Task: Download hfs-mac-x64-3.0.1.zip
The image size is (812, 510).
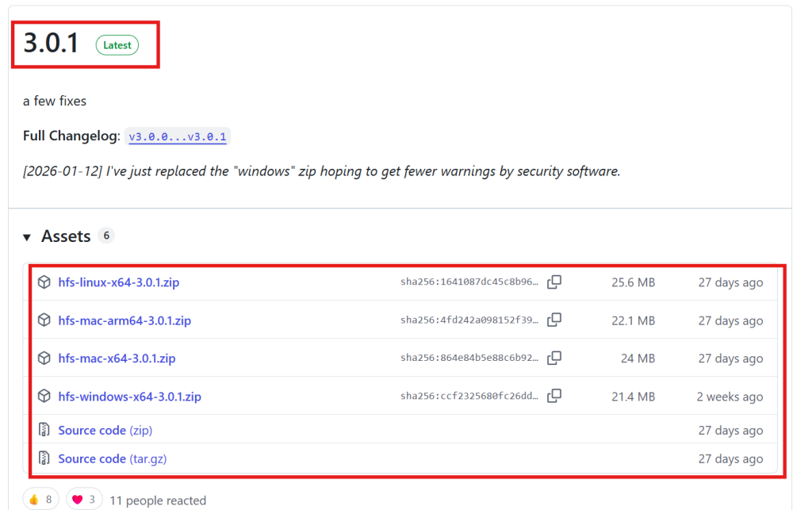Action: pos(117,359)
